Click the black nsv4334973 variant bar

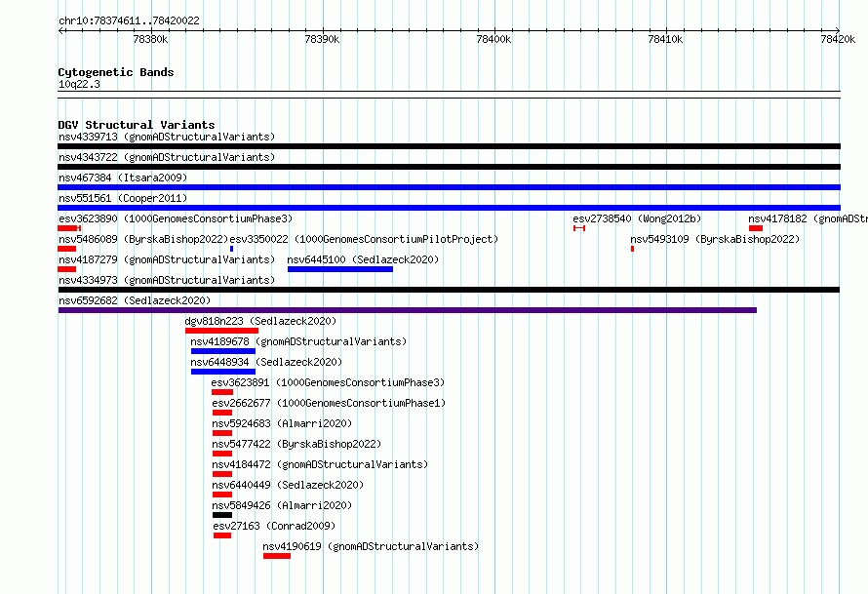449,290
